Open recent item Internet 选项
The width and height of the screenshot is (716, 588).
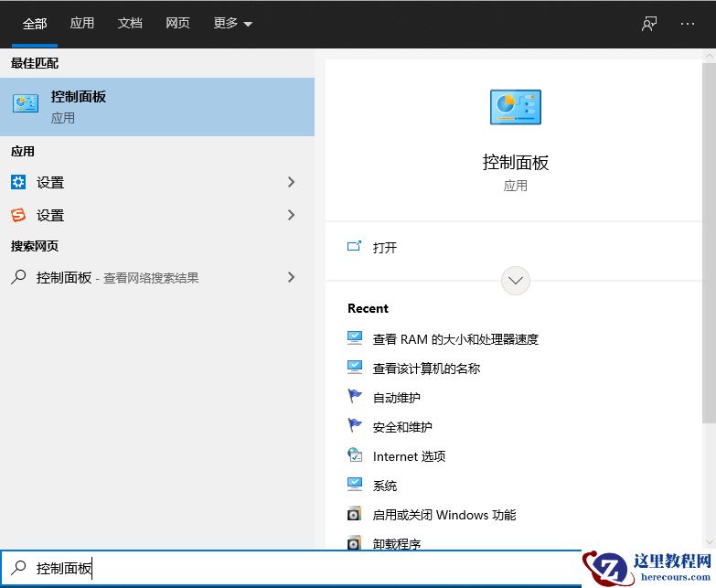[x=409, y=456]
